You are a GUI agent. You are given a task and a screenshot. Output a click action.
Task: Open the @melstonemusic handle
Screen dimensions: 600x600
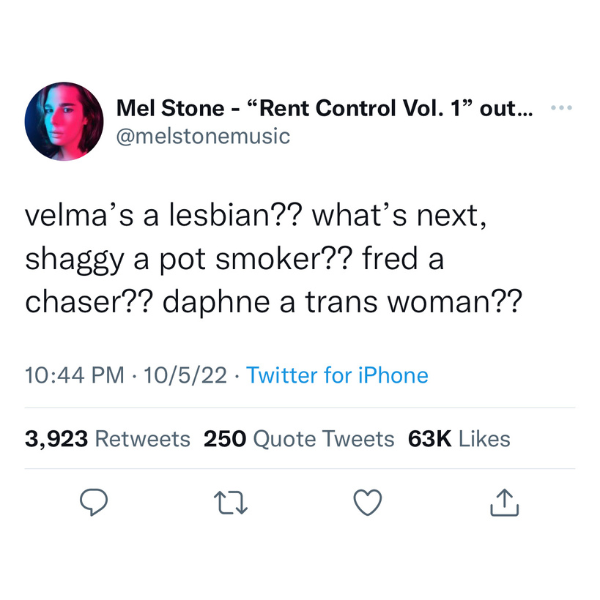(x=203, y=137)
